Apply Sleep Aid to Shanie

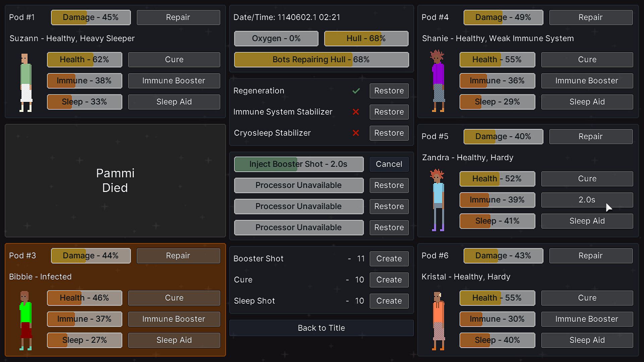tap(587, 102)
